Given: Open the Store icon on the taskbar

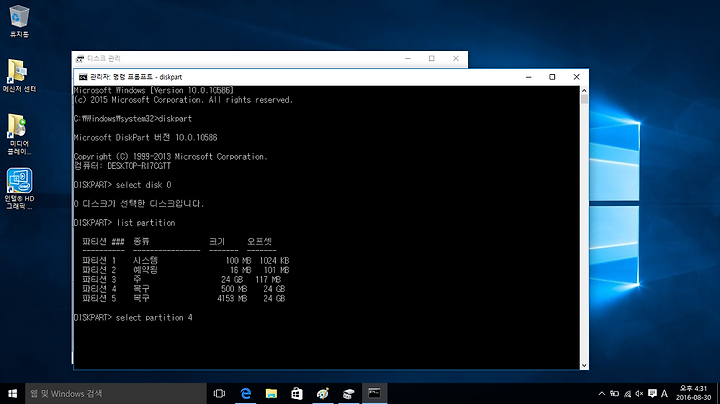Looking at the screenshot, I should pyautogui.click(x=297, y=393).
